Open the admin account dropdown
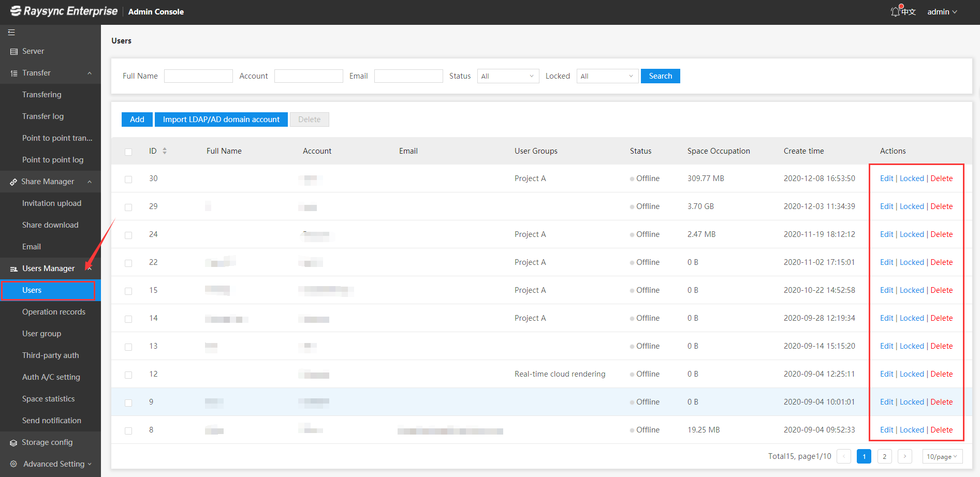 (x=942, y=11)
